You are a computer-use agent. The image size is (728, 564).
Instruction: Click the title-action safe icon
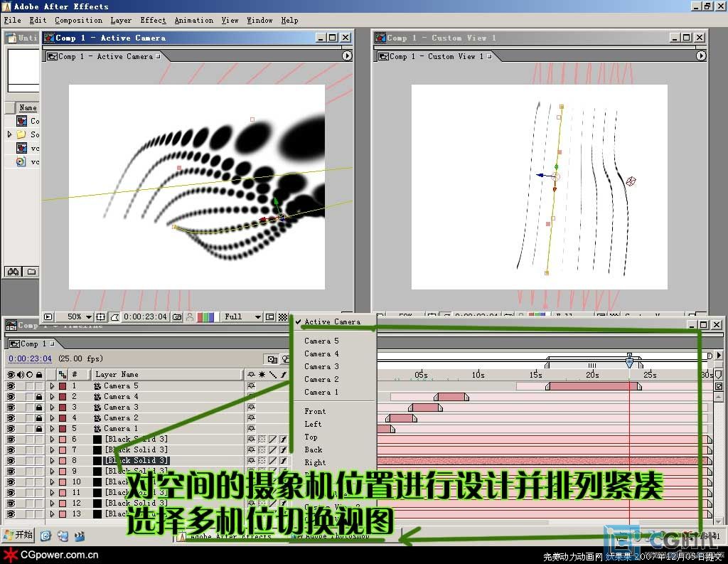pyautogui.click(x=102, y=316)
